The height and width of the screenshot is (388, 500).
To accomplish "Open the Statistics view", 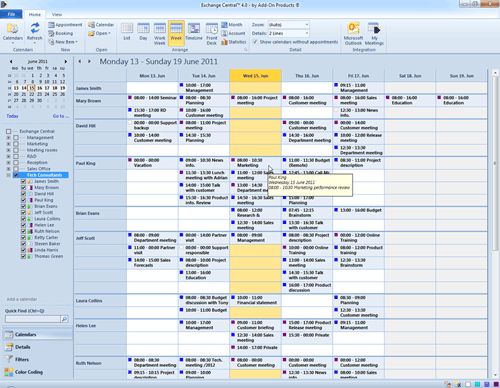I will (x=234, y=42).
